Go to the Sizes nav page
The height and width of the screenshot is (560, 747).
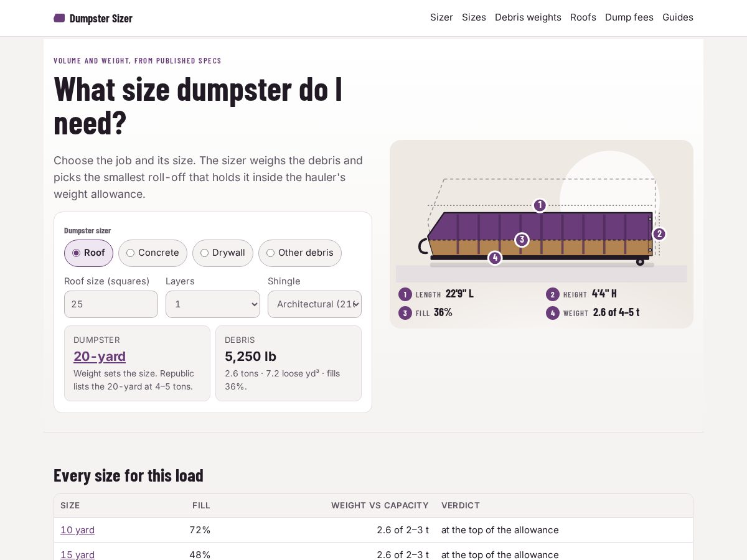pos(474,17)
